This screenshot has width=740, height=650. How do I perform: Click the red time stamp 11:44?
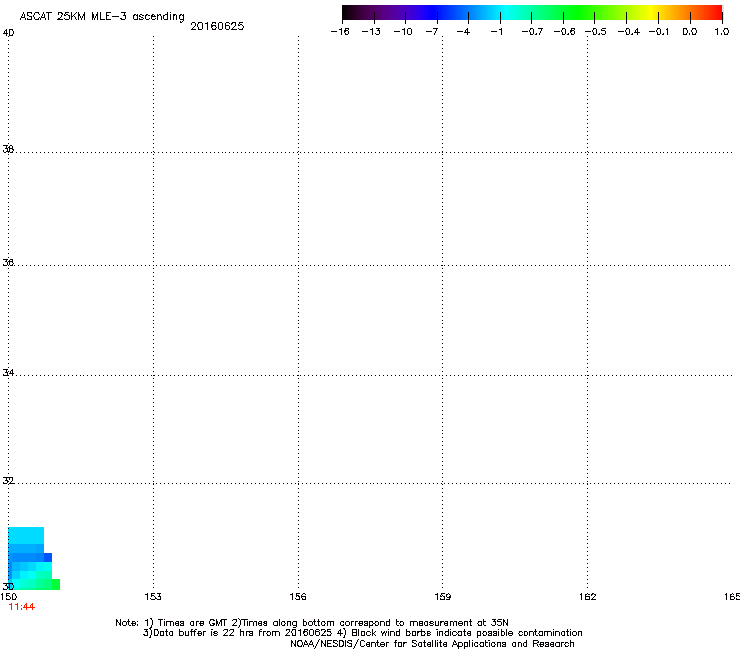point(22,607)
